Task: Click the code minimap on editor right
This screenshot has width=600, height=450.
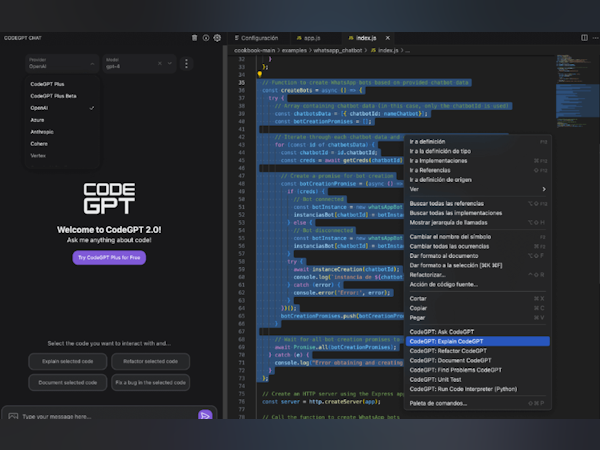Action: coord(577,92)
